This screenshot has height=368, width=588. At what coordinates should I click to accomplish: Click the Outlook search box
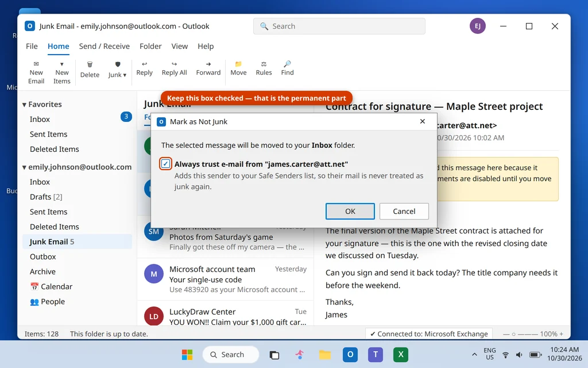click(339, 26)
